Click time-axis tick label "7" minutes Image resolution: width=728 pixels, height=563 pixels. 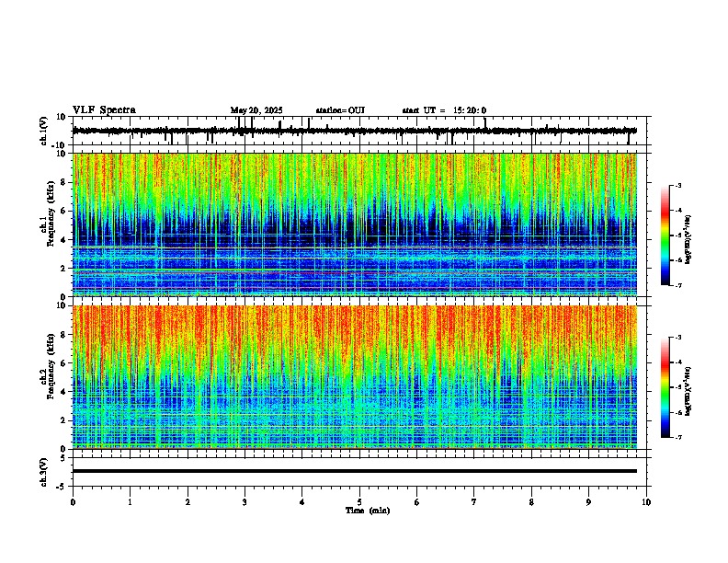pos(474,502)
